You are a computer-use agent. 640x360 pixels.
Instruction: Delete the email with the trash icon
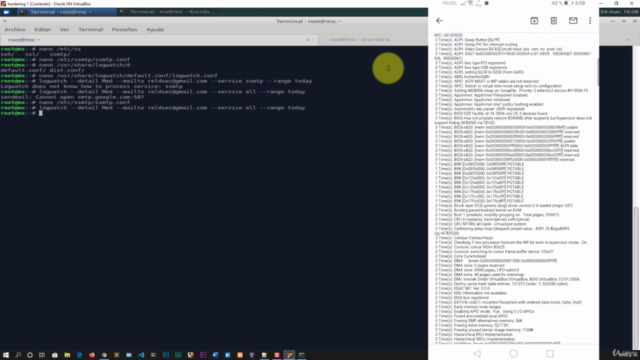(x=553, y=20)
